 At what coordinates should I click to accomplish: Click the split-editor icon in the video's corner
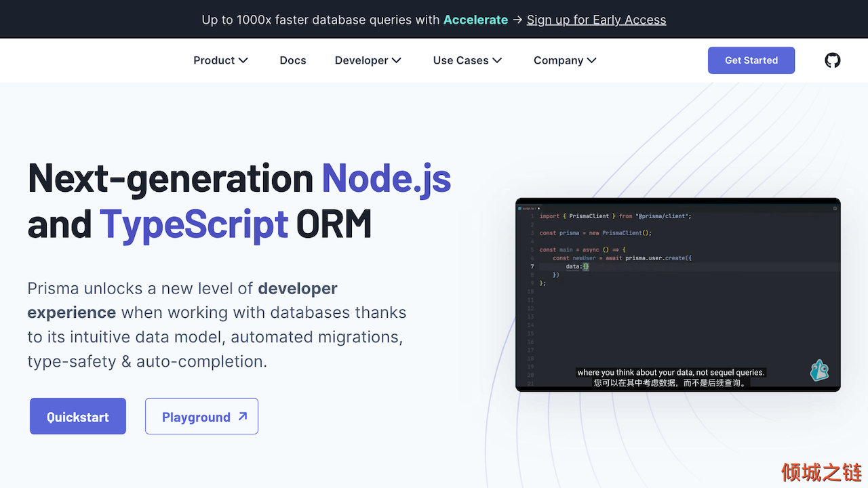(x=835, y=208)
